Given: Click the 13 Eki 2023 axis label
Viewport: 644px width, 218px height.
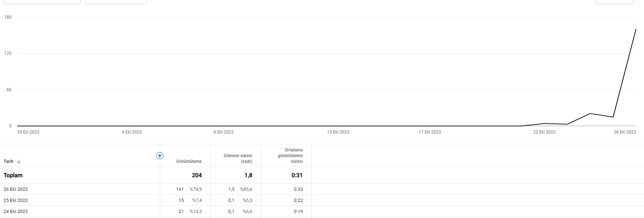Looking at the screenshot, I should 338,132.
